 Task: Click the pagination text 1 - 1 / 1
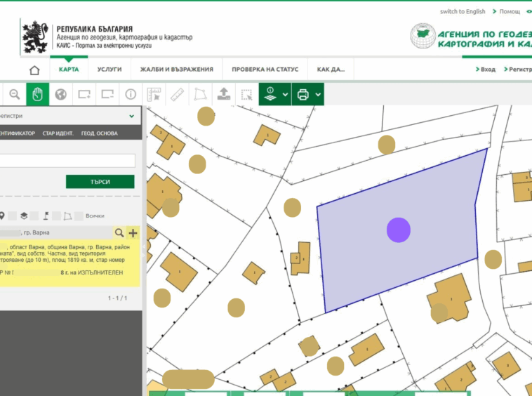click(117, 298)
